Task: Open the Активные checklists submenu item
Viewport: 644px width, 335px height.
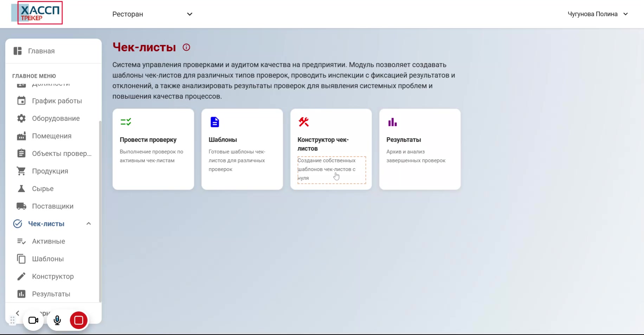Action: [x=49, y=241]
